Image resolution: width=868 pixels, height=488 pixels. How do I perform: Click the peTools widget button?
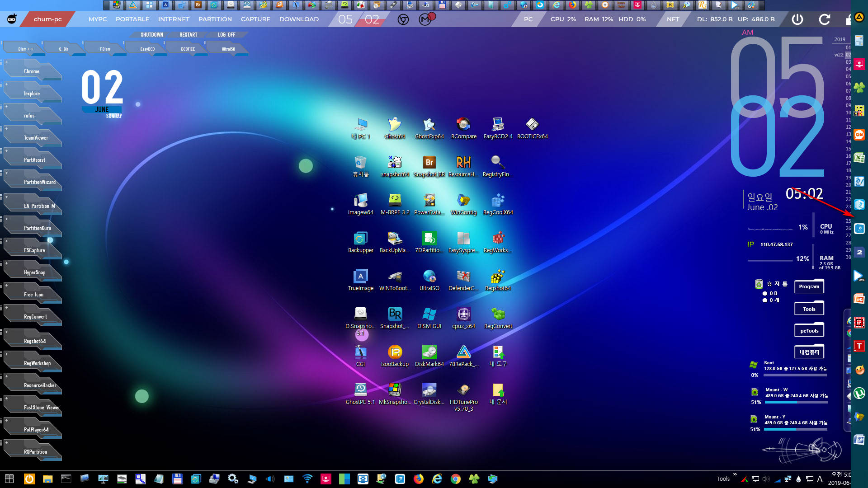[809, 331]
